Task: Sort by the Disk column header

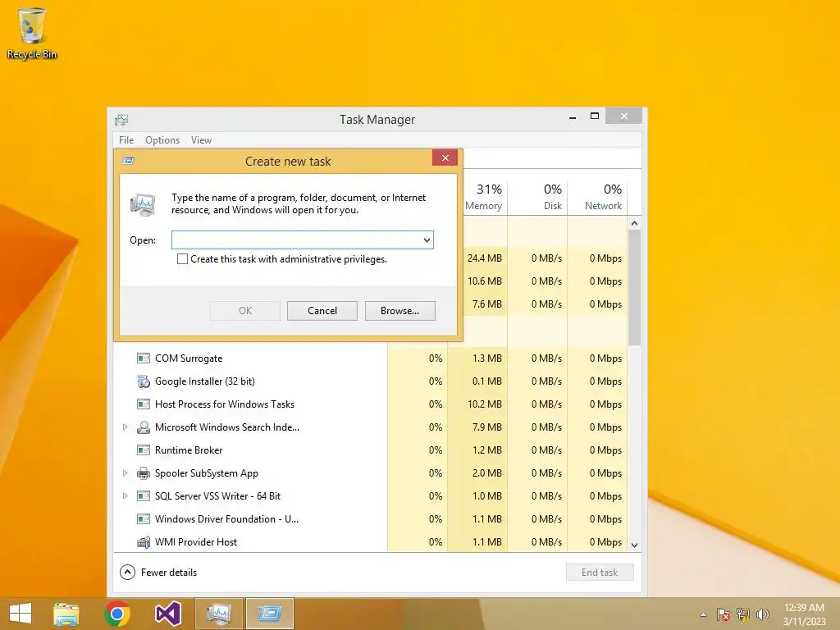Action: [x=537, y=197]
